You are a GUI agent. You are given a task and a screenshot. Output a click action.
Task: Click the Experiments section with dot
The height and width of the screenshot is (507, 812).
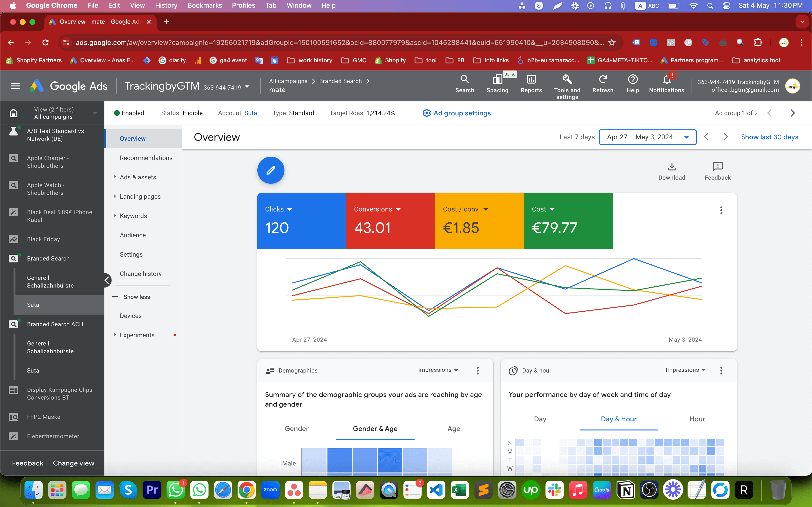137,335
